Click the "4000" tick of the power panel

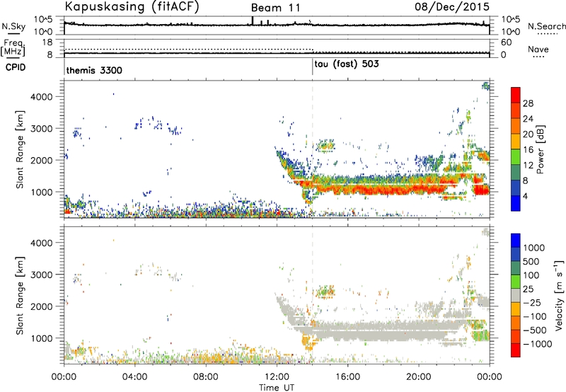click(42, 97)
